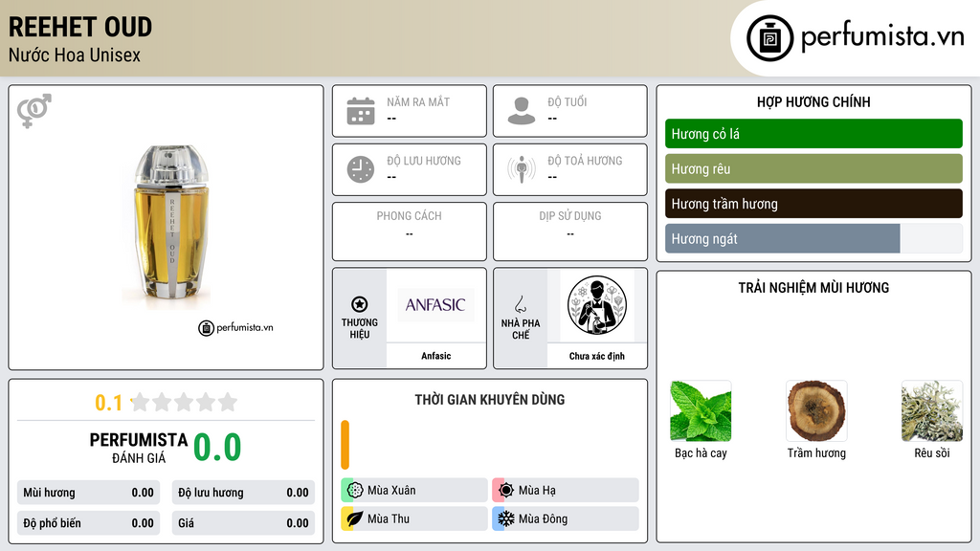Click the Reehet Oud bottle image

click(172, 222)
